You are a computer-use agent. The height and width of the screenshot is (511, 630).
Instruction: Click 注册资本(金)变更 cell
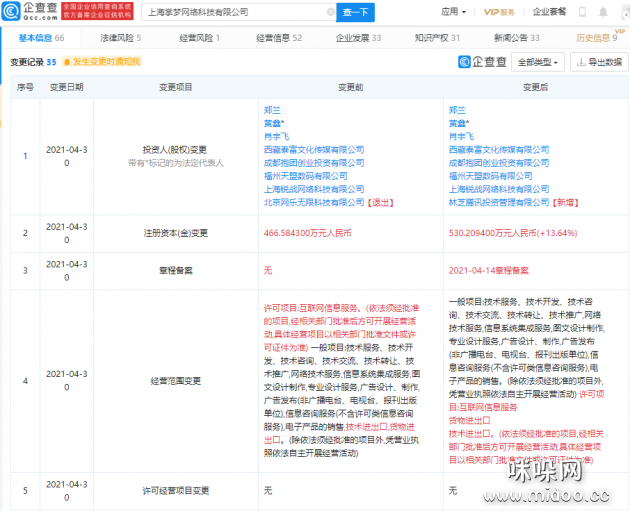tap(176, 233)
